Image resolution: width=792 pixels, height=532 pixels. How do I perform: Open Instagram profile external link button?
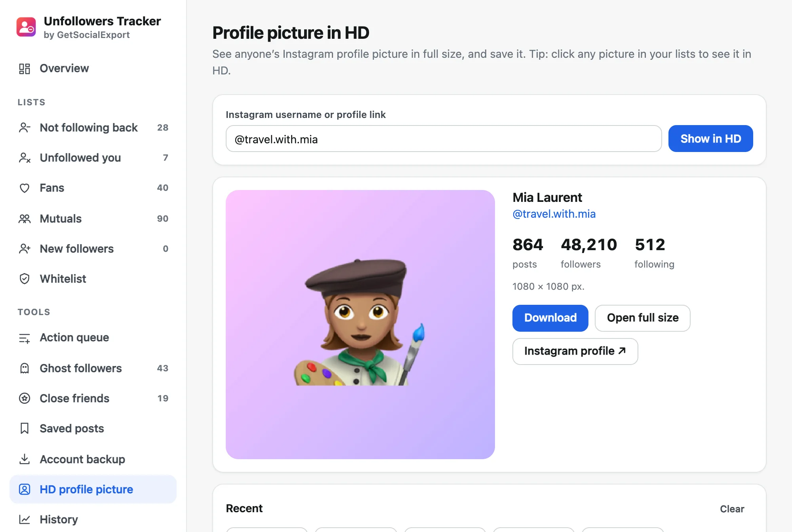tap(575, 351)
